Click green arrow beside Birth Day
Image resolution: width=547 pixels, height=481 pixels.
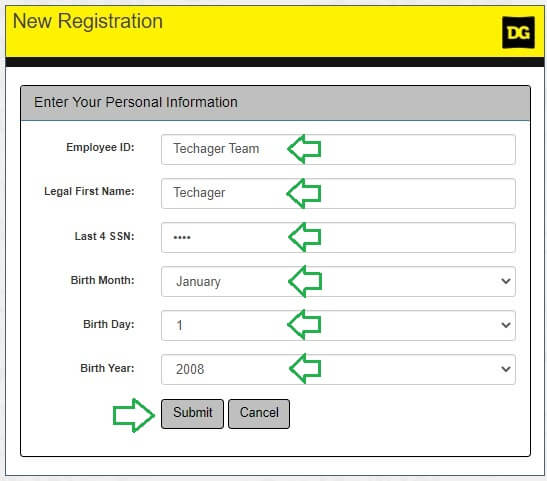pos(304,325)
